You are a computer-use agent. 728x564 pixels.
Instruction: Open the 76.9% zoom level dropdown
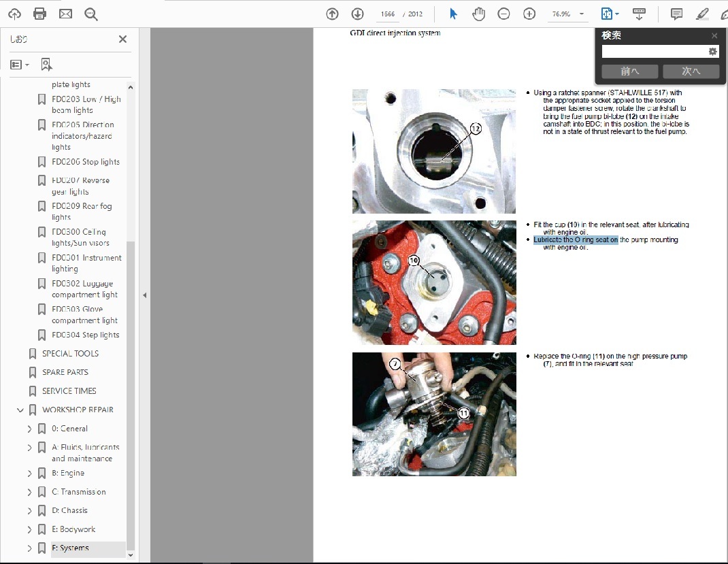coord(582,14)
